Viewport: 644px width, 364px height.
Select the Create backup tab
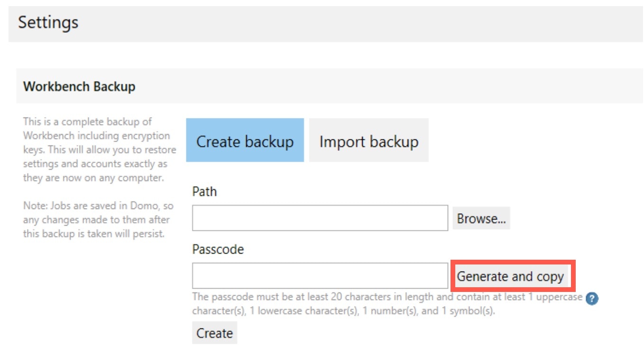click(245, 141)
